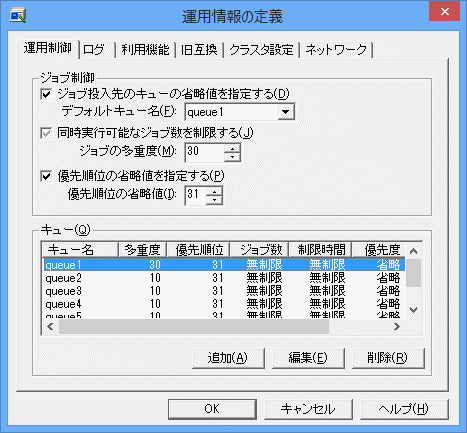Screen dimensions: 467x433
Task: Open the 利用機能 tab
Action: click(145, 50)
